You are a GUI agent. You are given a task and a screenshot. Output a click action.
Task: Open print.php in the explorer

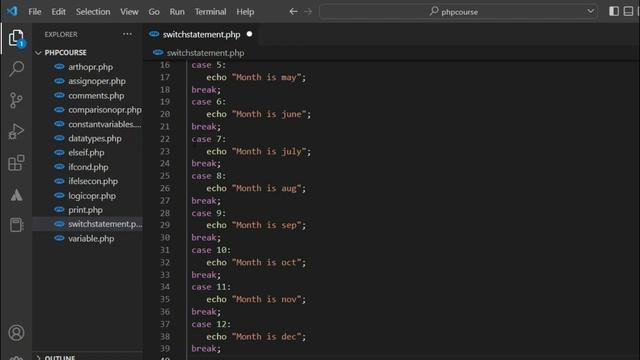coord(85,210)
